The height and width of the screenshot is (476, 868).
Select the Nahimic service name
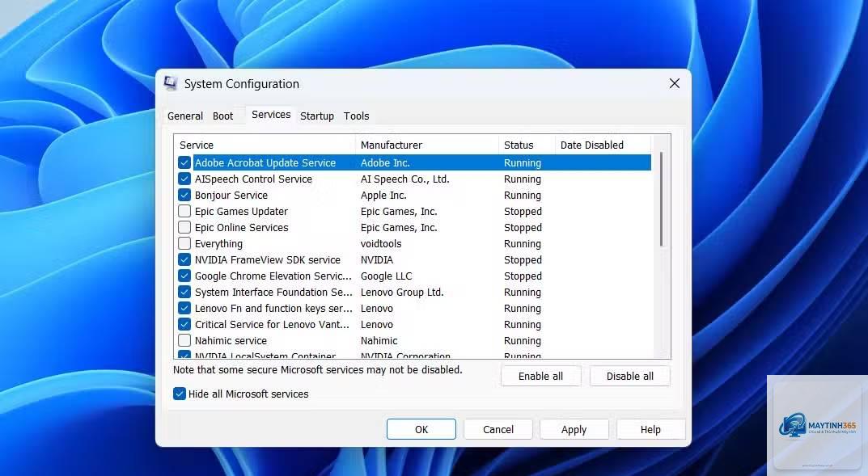tap(231, 340)
